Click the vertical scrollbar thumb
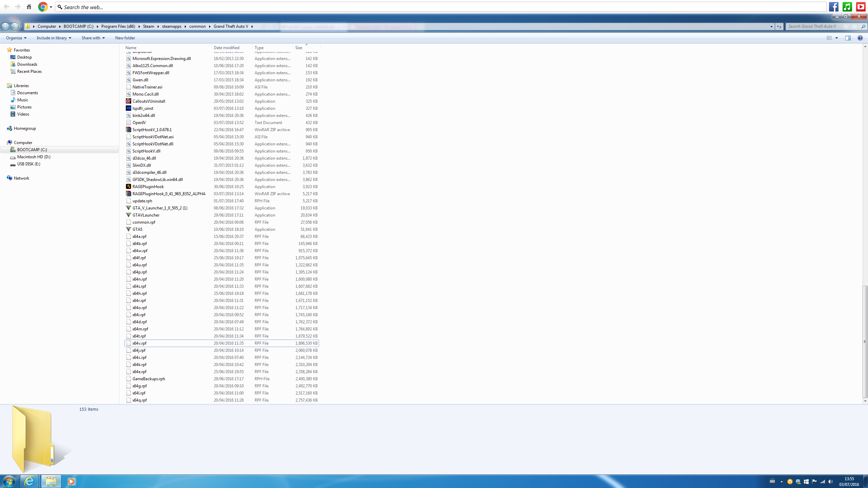 (865, 342)
